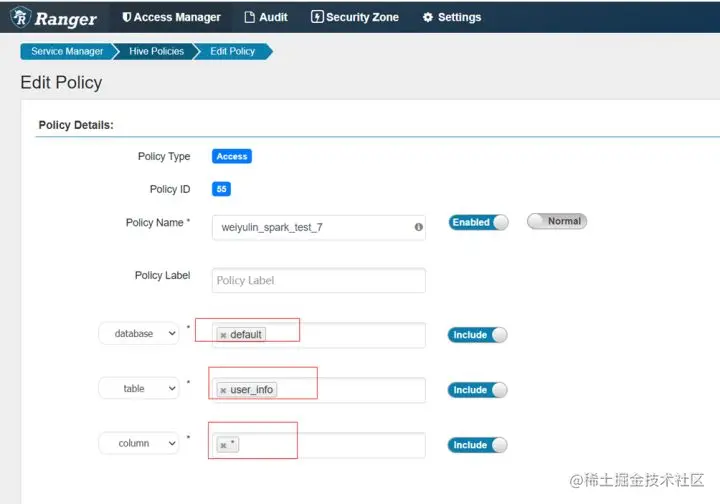Click the Edit Policy breadcrumb
This screenshot has width=720, height=504.
232,51
